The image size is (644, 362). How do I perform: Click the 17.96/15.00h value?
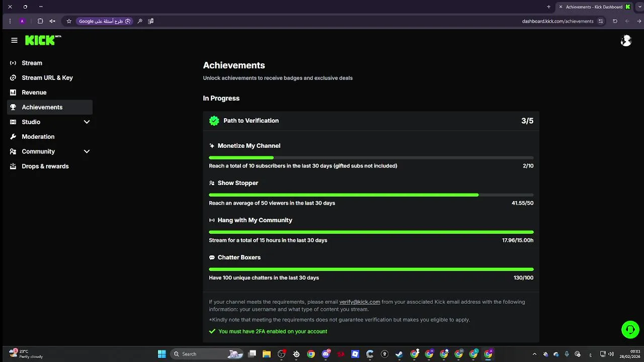coord(518,240)
